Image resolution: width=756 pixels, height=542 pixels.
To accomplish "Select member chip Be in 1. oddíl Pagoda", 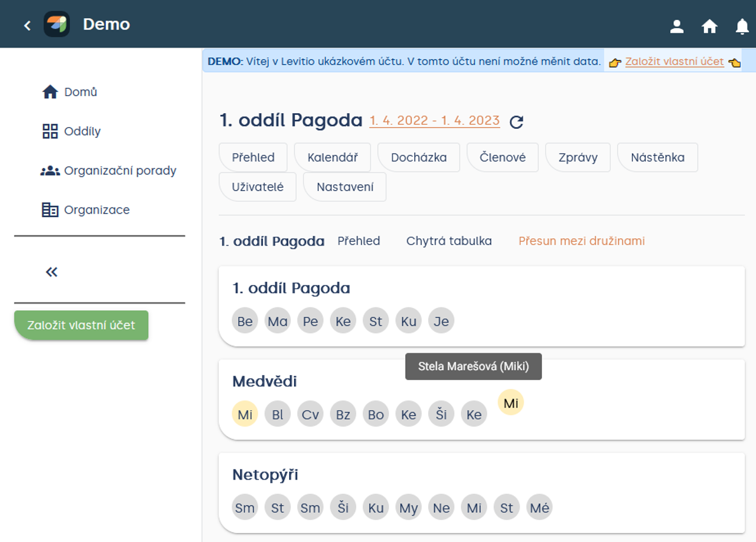I will point(245,321).
